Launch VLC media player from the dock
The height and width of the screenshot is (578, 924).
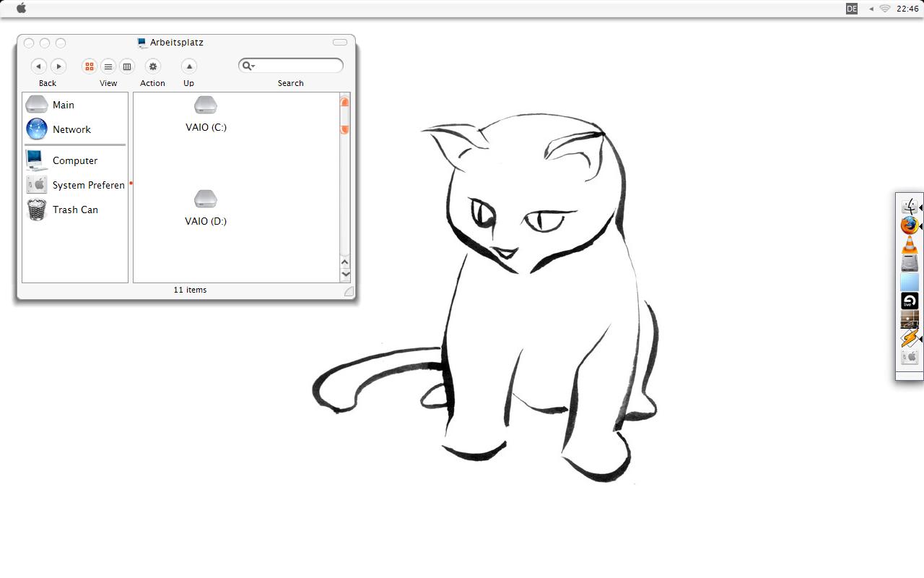(910, 245)
